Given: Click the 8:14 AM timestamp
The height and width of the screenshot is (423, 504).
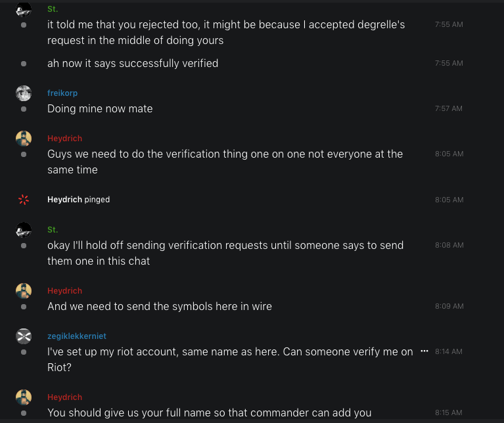Looking at the screenshot, I should 449,351.
